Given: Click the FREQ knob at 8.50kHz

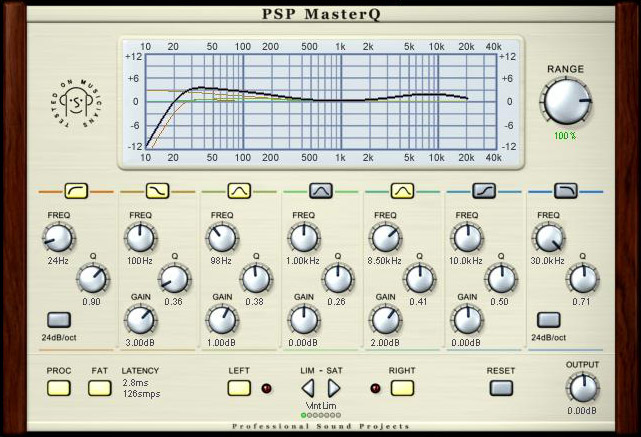Looking at the screenshot, I should 385,238.
